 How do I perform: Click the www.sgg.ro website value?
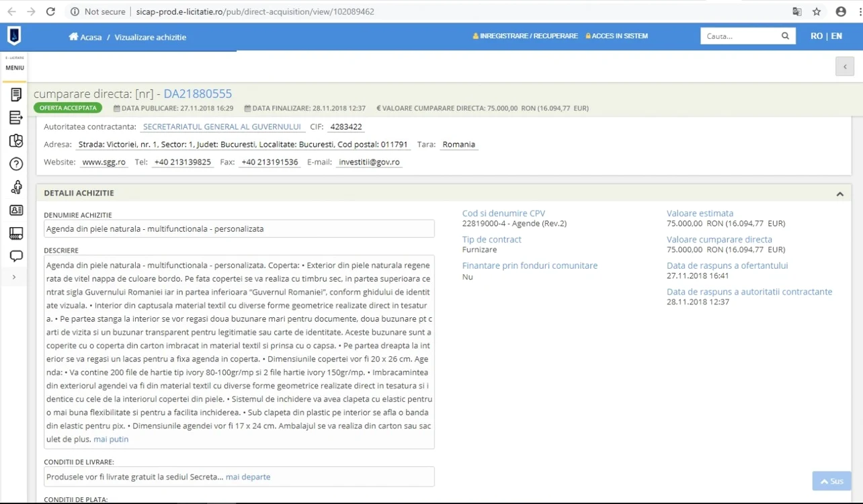[104, 162]
